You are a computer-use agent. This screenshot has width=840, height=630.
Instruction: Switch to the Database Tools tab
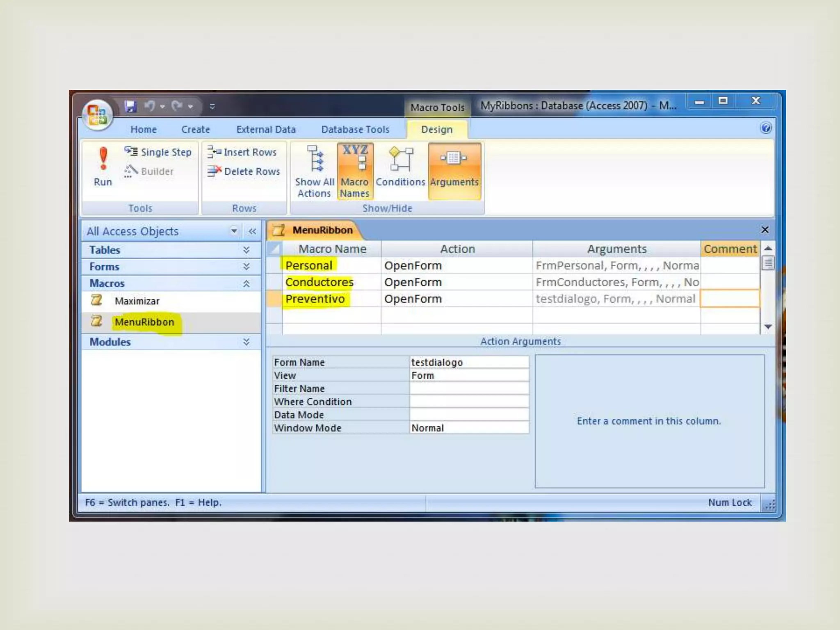[x=355, y=130]
